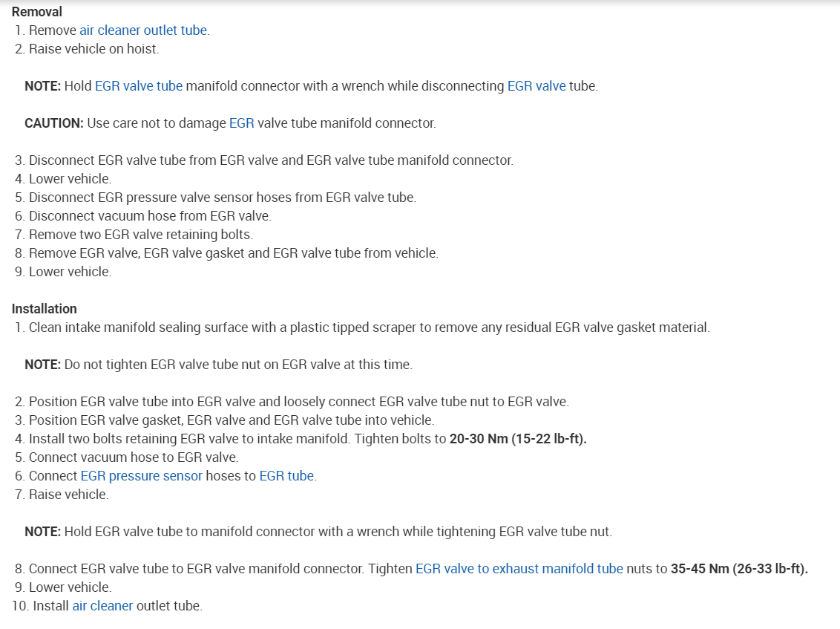
Task: Click 'Clean intake manifold sealing surface' step
Action: [369, 327]
